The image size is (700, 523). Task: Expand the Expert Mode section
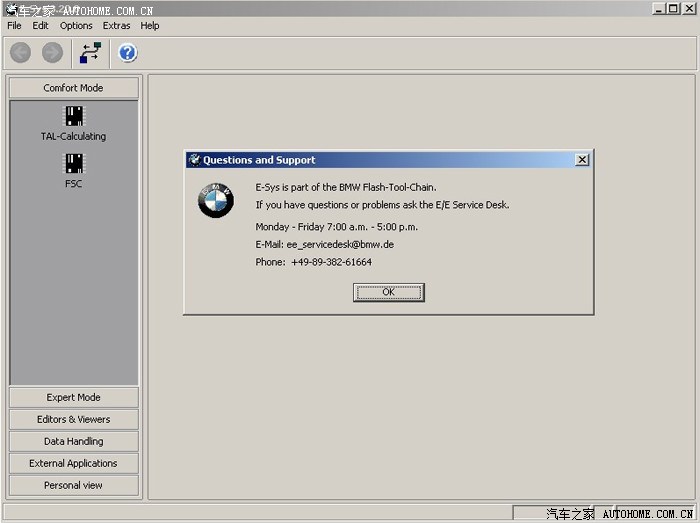73,397
